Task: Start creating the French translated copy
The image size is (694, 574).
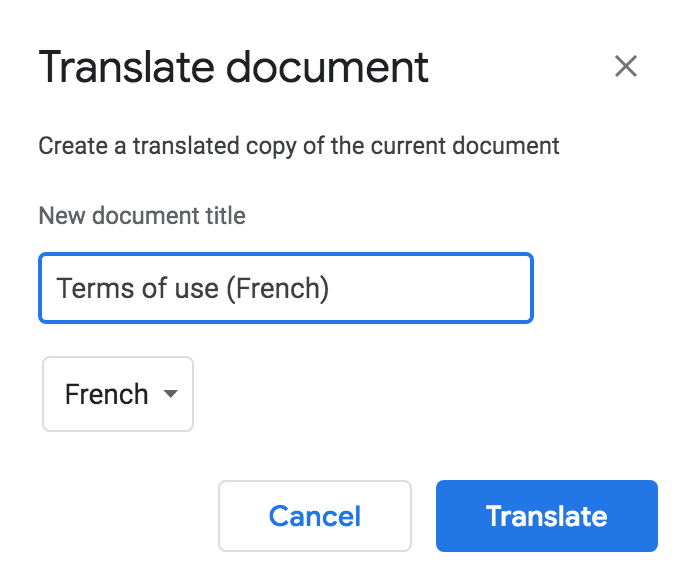Action: click(x=546, y=516)
